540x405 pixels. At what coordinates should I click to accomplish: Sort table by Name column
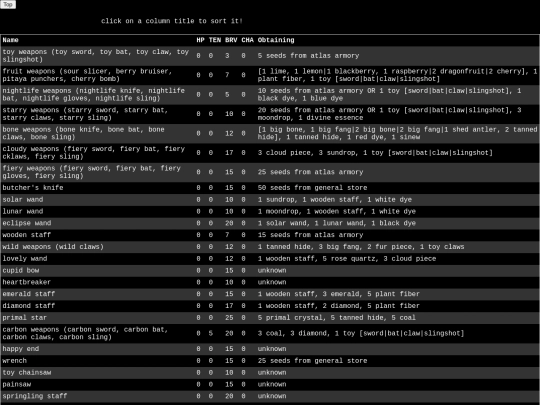pos(10,40)
